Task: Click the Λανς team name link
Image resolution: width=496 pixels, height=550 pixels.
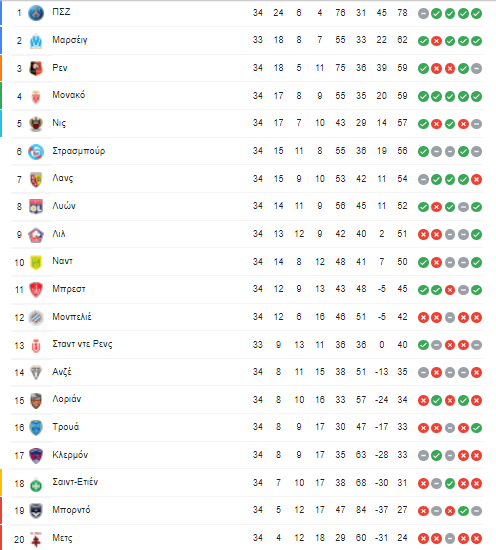Action: pyautogui.click(x=63, y=178)
